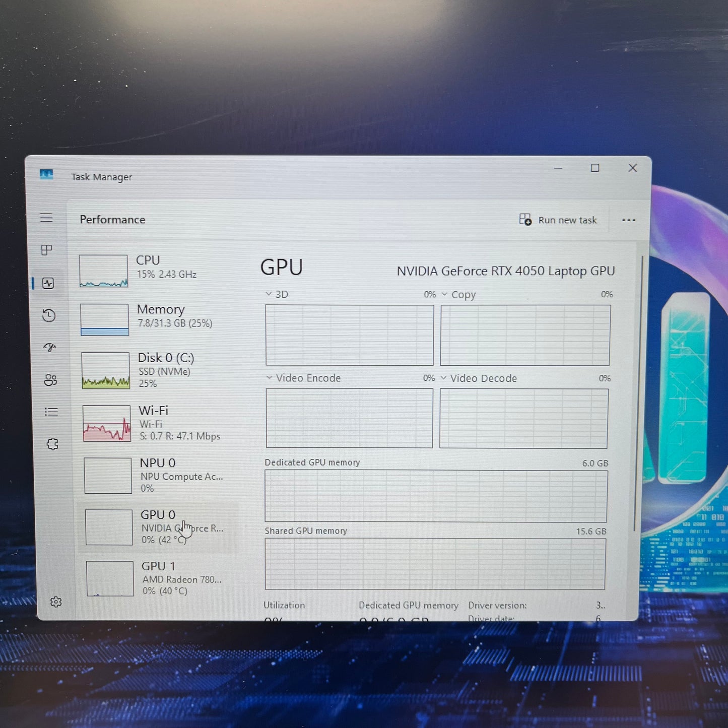
Task: Open the Video Decode engine dropdown
Action: (479, 378)
